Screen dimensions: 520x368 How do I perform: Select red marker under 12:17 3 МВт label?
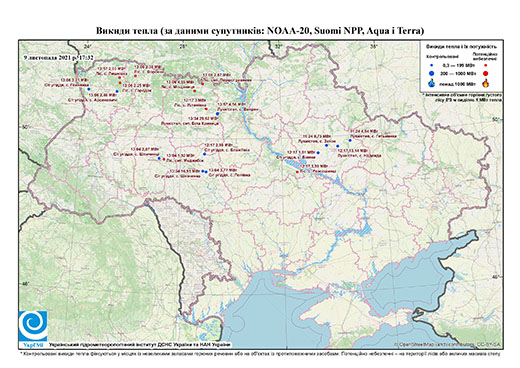pyautogui.click(x=206, y=109)
